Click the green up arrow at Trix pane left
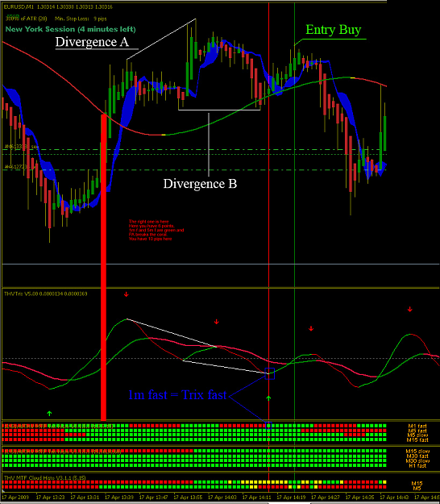 49,413
